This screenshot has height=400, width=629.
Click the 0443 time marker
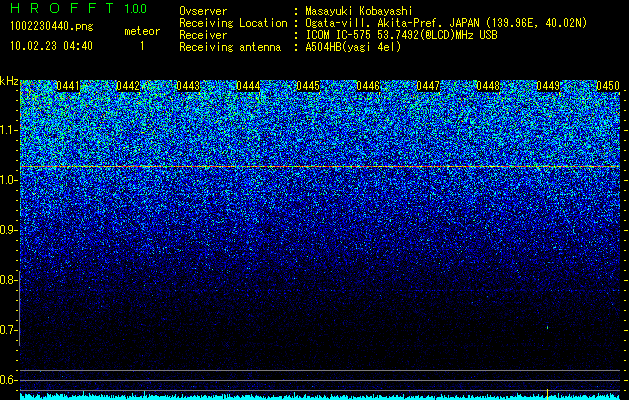coord(188,86)
